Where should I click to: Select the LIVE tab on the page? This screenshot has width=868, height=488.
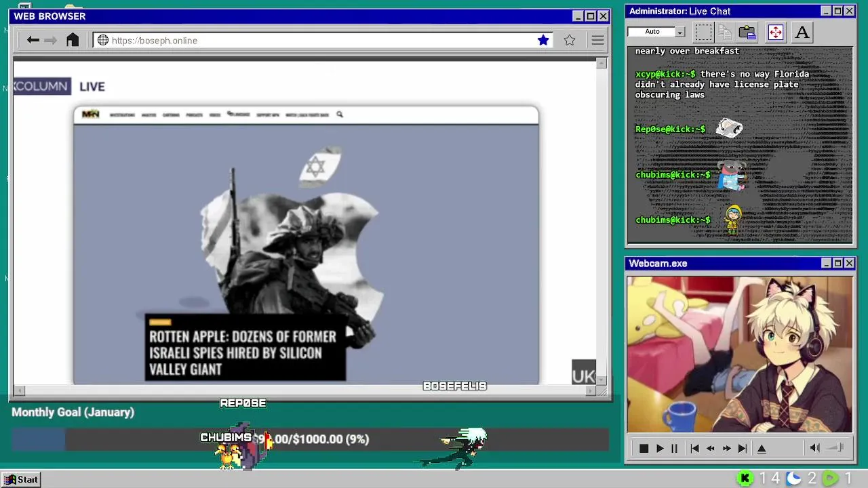[x=92, y=87]
